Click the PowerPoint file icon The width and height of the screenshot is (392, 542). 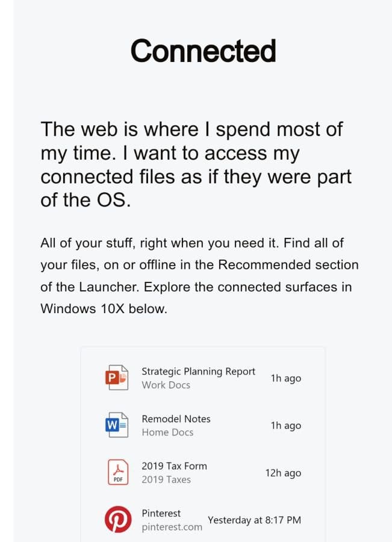click(117, 378)
